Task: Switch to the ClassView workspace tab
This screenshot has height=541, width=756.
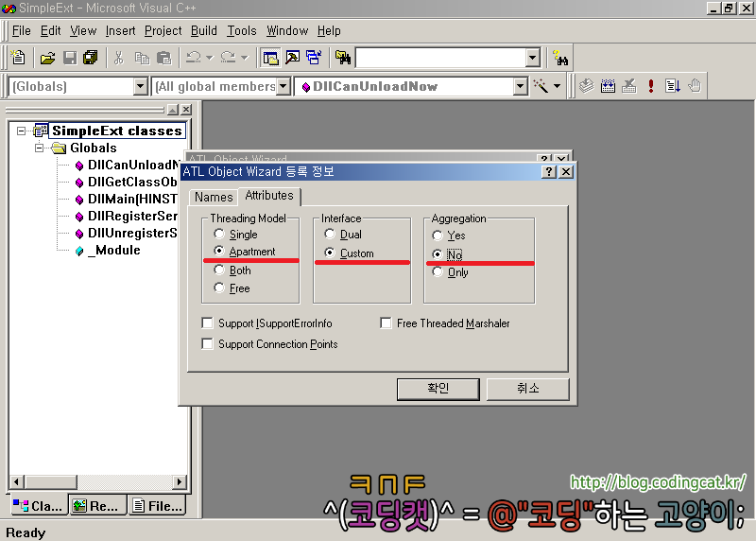Action: [x=38, y=506]
